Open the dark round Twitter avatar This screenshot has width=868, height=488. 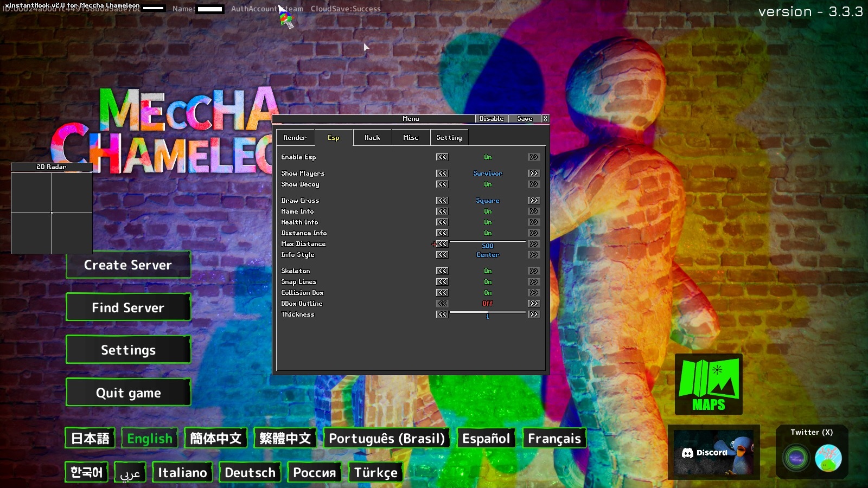(796, 458)
